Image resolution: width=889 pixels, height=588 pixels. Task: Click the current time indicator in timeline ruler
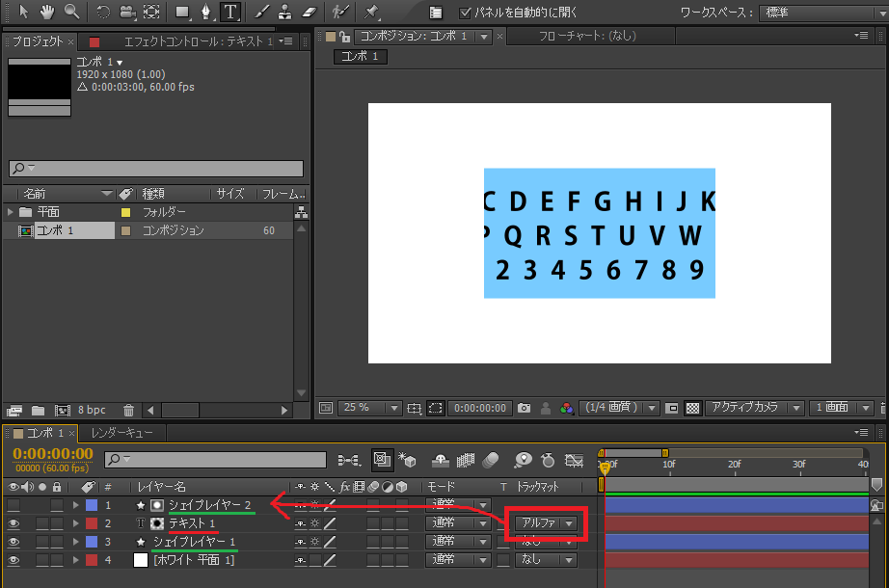pyautogui.click(x=605, y=468)
